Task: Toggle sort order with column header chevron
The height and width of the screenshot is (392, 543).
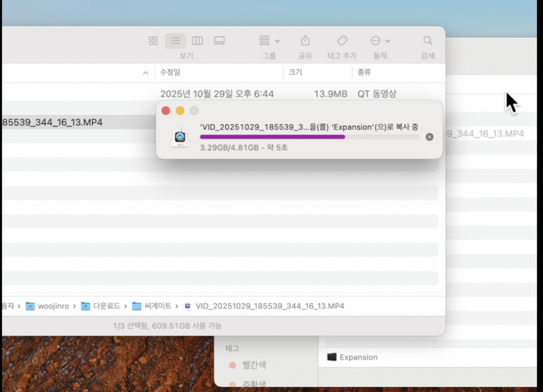Action: pyautogui.click(x=146, y=73)
